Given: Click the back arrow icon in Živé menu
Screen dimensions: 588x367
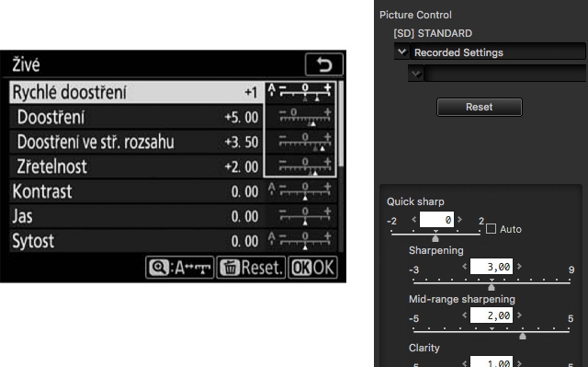Looking at the screenshot, I should pyautogui.click(x=324, y=64).
